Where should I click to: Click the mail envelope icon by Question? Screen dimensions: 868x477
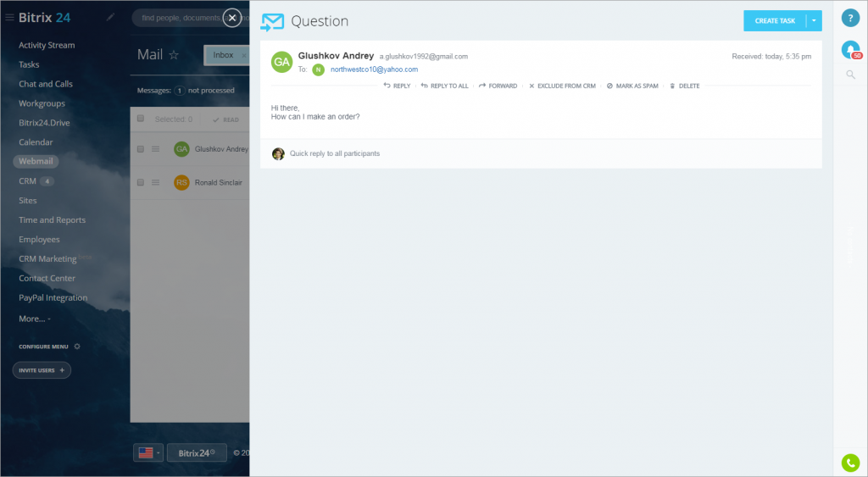pos(272,22)
